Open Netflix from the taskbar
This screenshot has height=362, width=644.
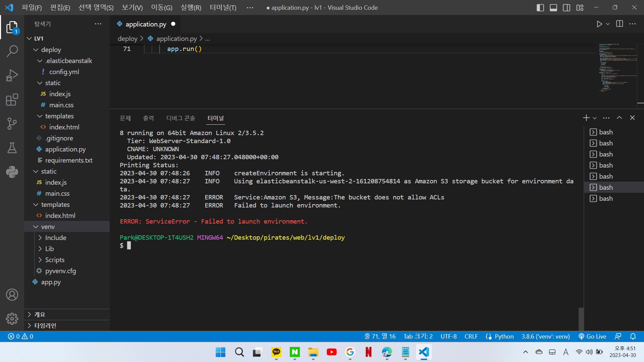369,352
